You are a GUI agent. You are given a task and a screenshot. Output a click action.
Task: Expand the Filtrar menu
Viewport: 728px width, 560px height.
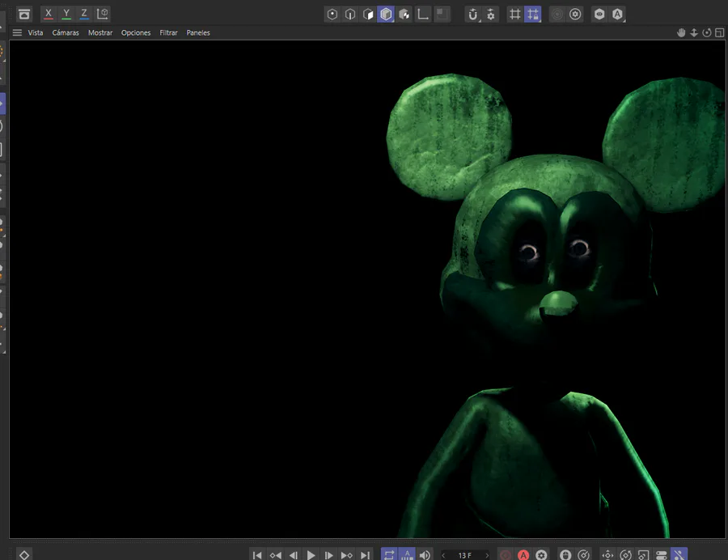click(x=168, y=33)
